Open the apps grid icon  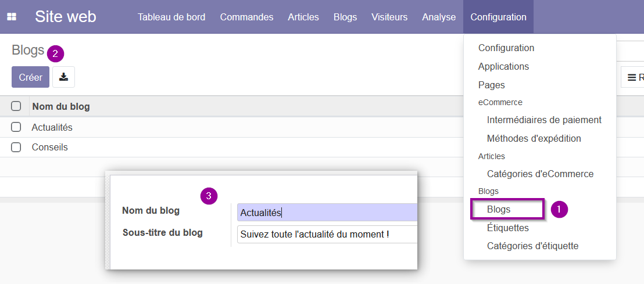pos(12,17)
